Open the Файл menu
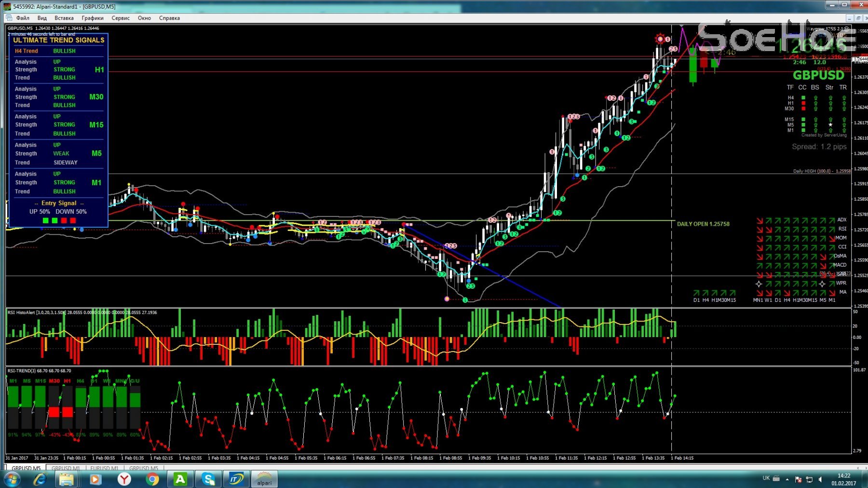The image size is (868, 488). click(22, 18)
